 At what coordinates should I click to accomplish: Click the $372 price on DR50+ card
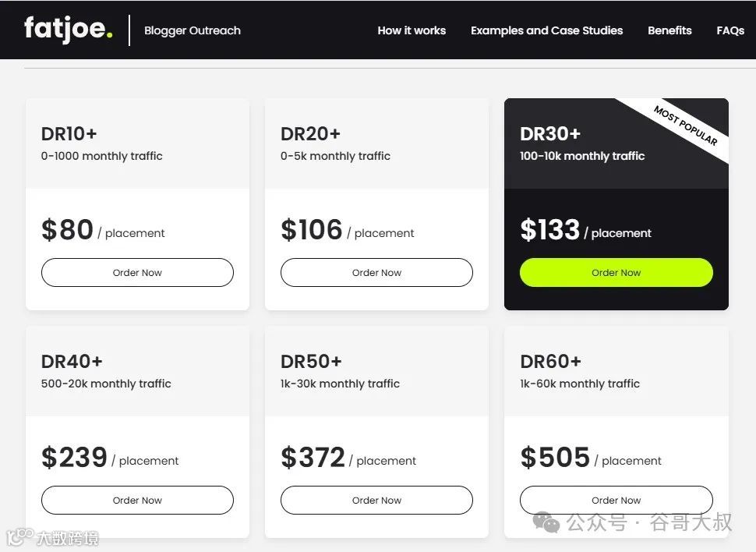313,458
